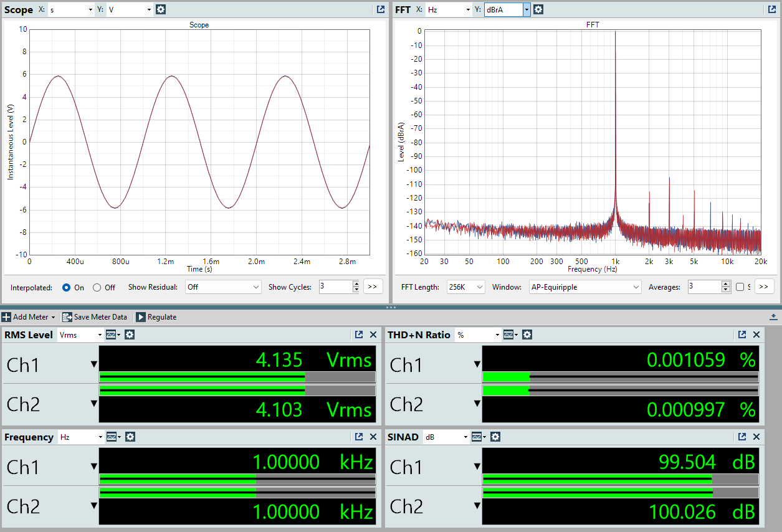
Task: Expand more Scope options with >> button
Action: [373, 287]
